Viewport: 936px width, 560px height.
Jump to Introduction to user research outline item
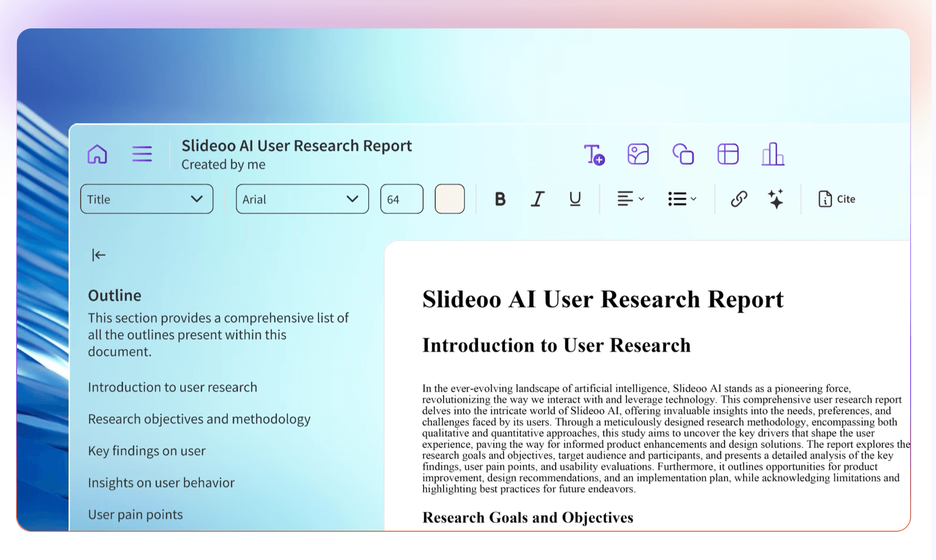tap(173, 387)
